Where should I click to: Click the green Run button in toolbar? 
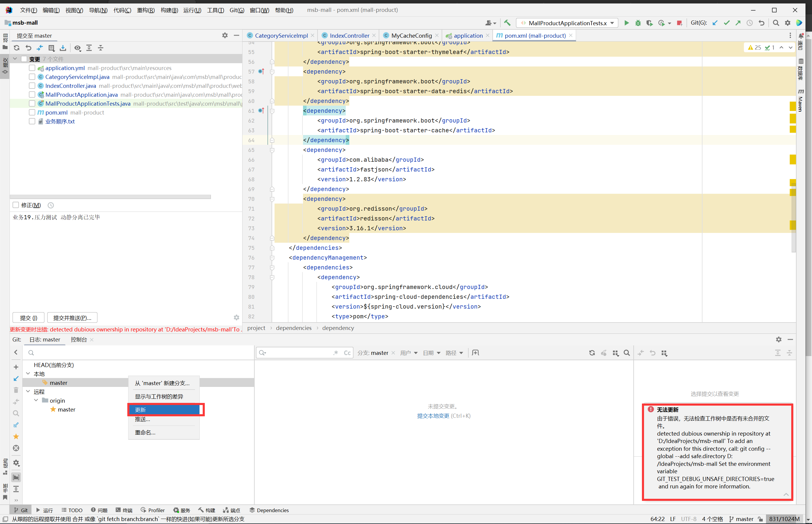tap(626, 23)
